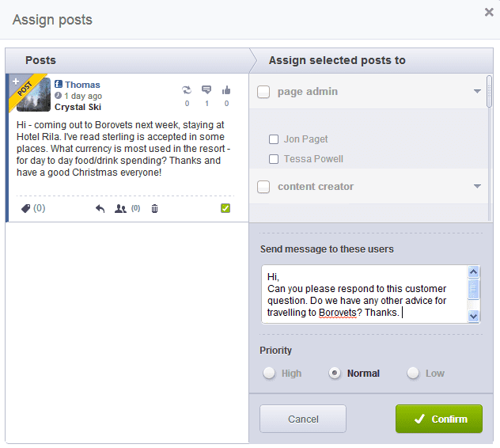Image resolution: width=500 pixels, height=448 pixels.
Task: Click the assigned users icon
Action: (120, 208)
